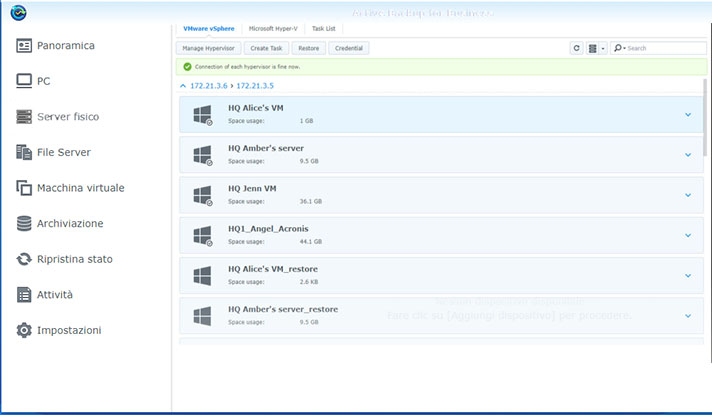Switch to the Microsoft Hyper-V tab
The width and height of the screenshot is (712, 415).
point(274,29)
